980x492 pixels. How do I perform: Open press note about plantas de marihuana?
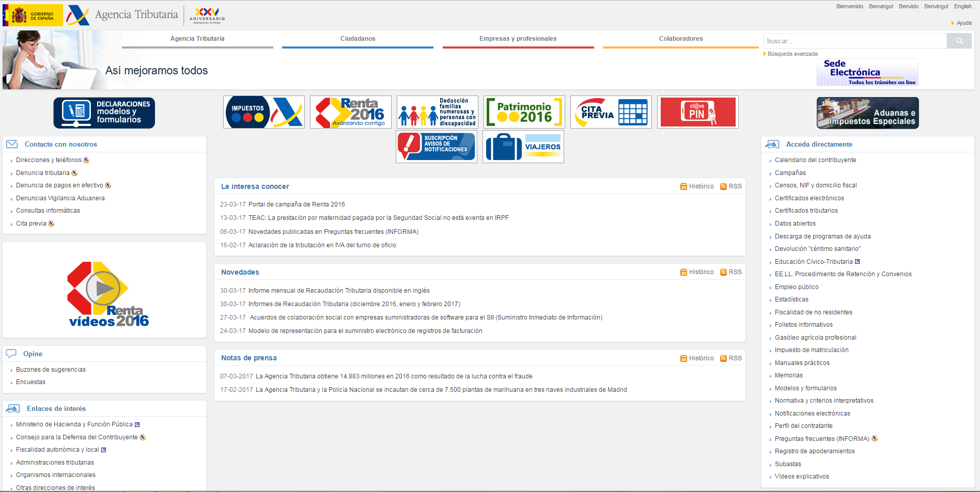[441, 390]
